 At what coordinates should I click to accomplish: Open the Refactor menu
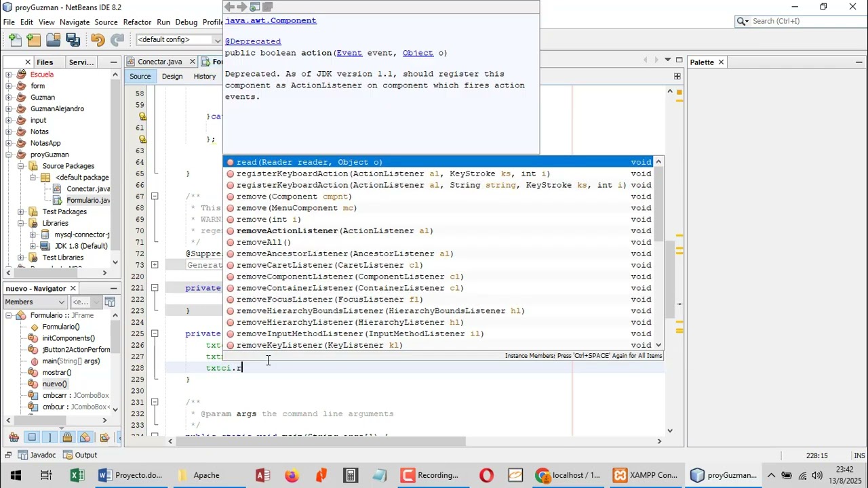coord(137,22)
